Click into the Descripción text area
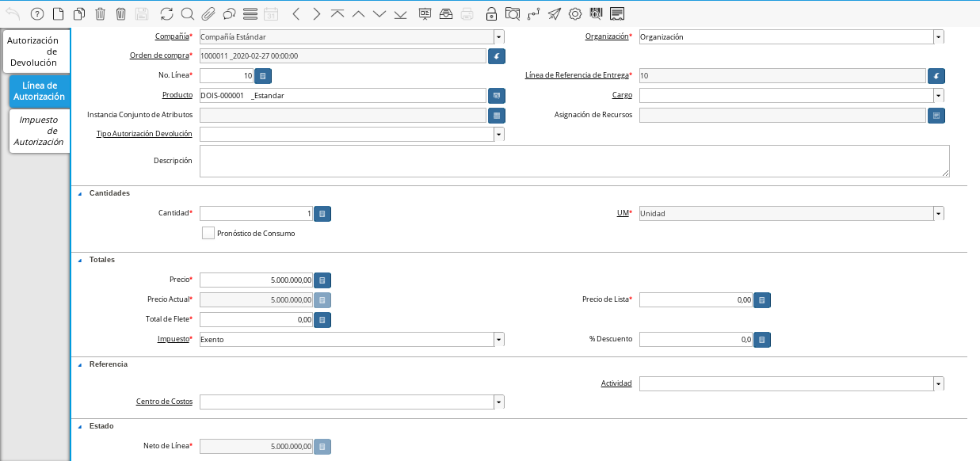The height and width of the screenshot is (461, 980). (x=574, y=161)
